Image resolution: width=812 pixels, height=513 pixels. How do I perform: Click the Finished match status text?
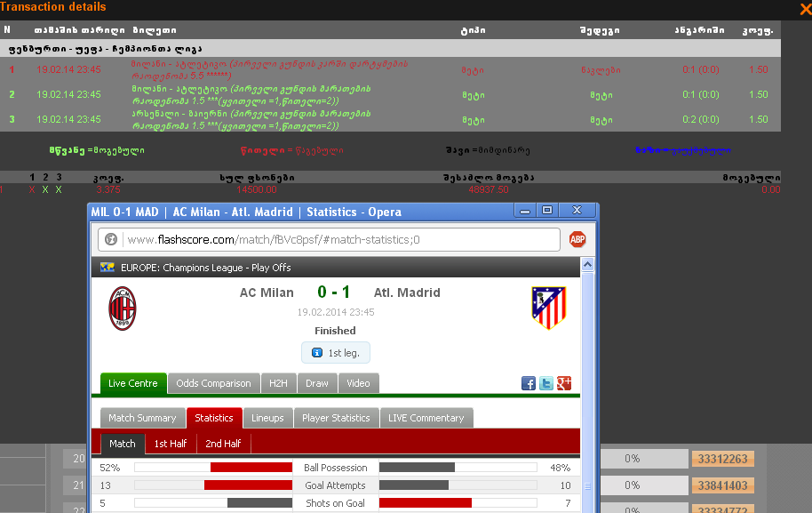tap(335, 331)
